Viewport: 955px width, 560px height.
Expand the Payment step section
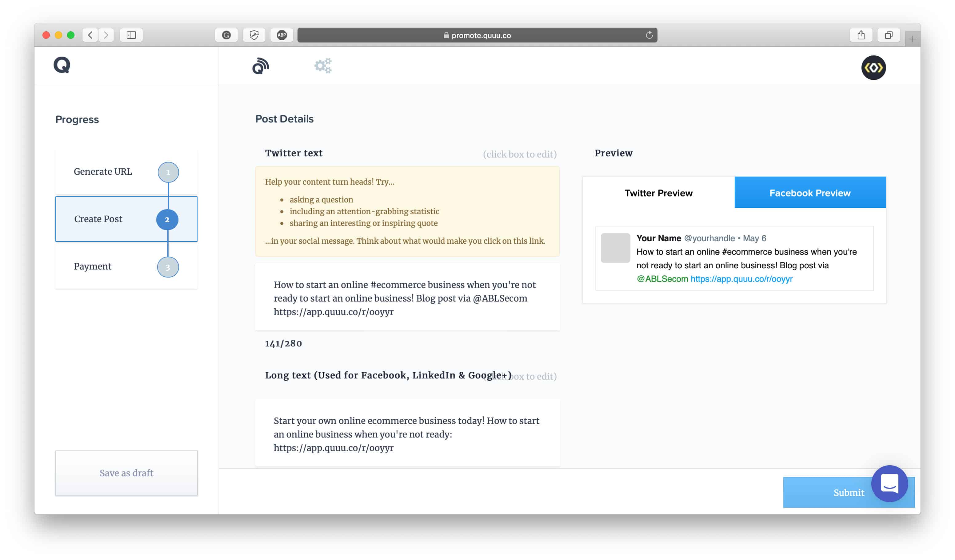(x=125, y=266)
